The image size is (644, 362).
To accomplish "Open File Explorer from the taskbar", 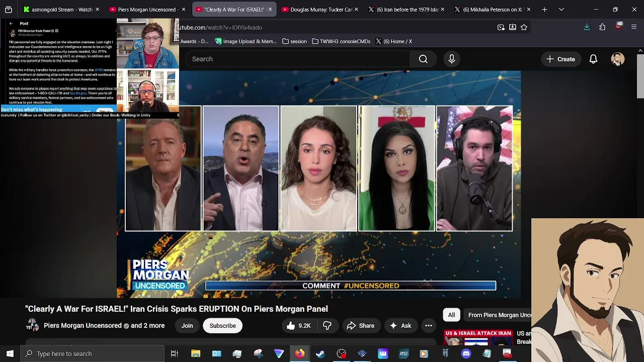I will pyautogui.click(x=196, y=353).
